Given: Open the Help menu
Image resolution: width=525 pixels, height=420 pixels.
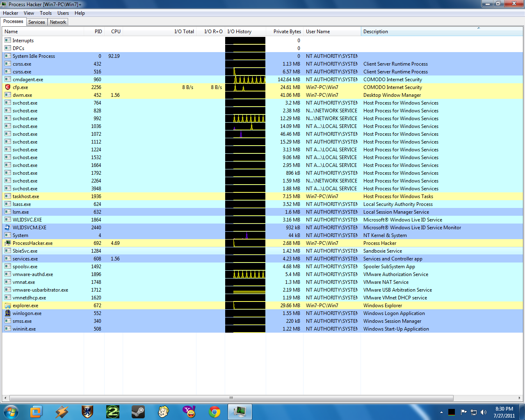Looking at the screenshot, I should pos(80,13).
